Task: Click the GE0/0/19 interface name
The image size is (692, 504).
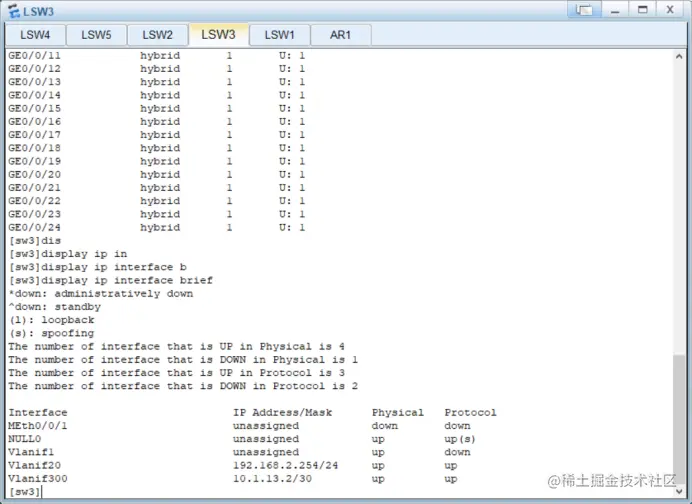Action: click(x=34, y=162)
